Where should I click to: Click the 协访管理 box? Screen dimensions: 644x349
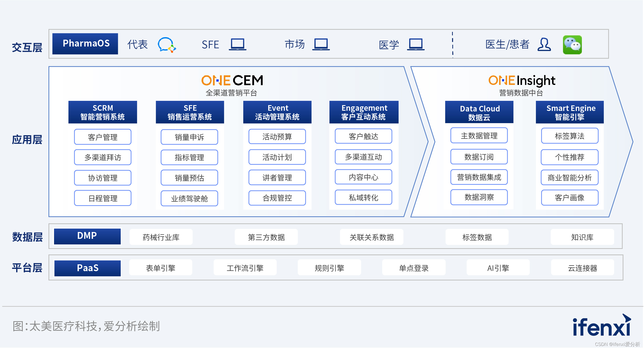tap(103, 178)
